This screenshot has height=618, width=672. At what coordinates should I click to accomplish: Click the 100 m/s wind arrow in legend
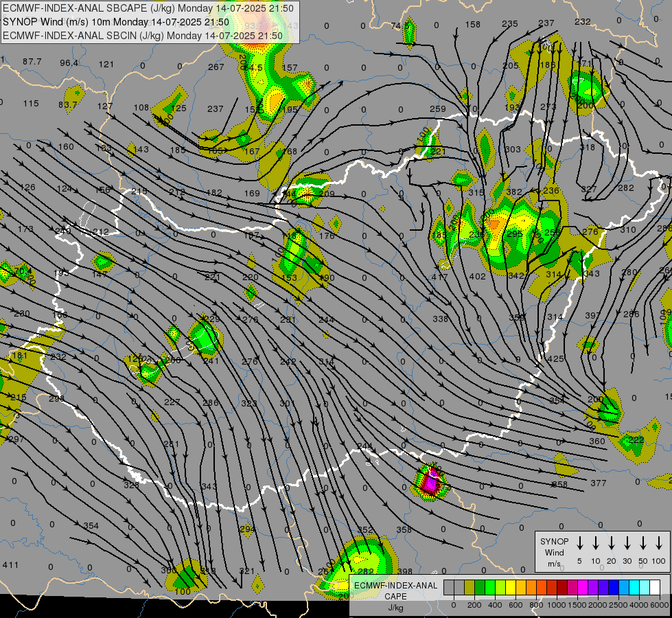point(659,542)
